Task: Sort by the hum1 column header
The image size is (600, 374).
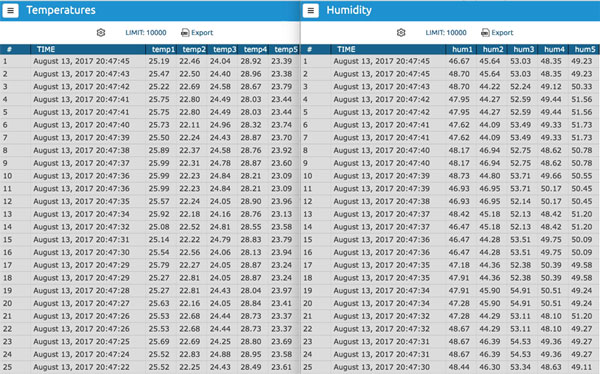Action: pos(461,49)
